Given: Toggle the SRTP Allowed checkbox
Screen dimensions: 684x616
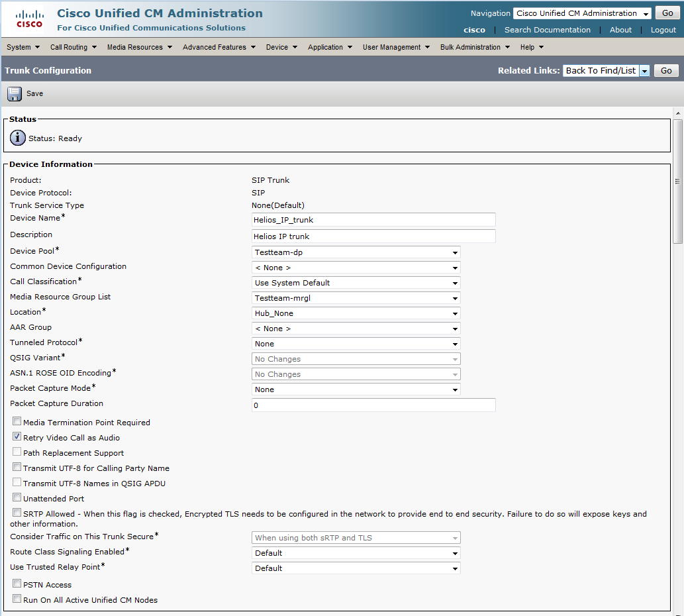Looking at the screenshot, I should pyautogui.click(x=17, y=513).
